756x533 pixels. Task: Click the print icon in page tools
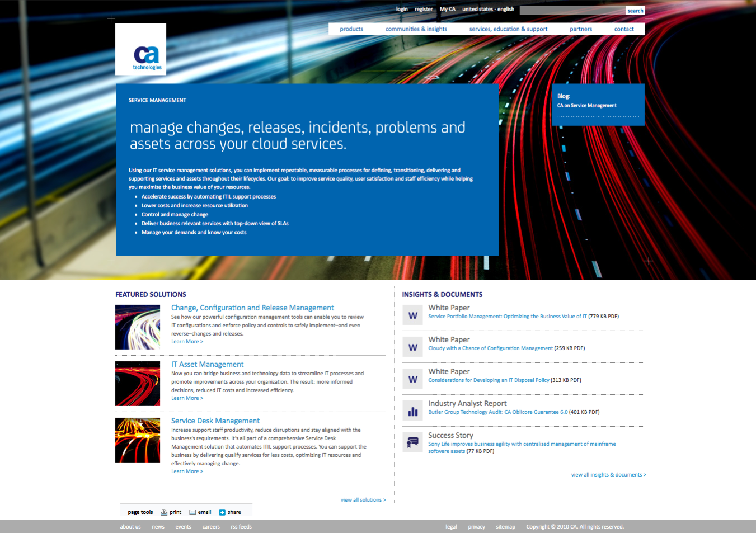pos(164,512)
